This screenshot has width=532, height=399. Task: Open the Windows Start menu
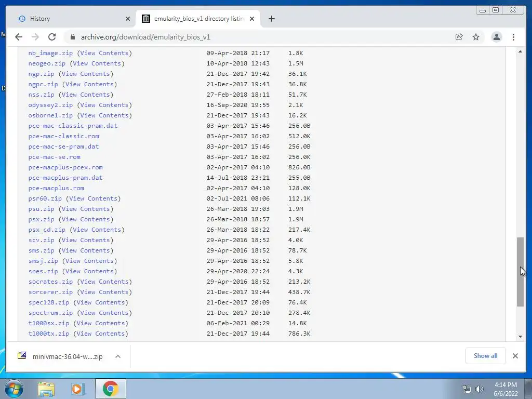click(14, 389)
